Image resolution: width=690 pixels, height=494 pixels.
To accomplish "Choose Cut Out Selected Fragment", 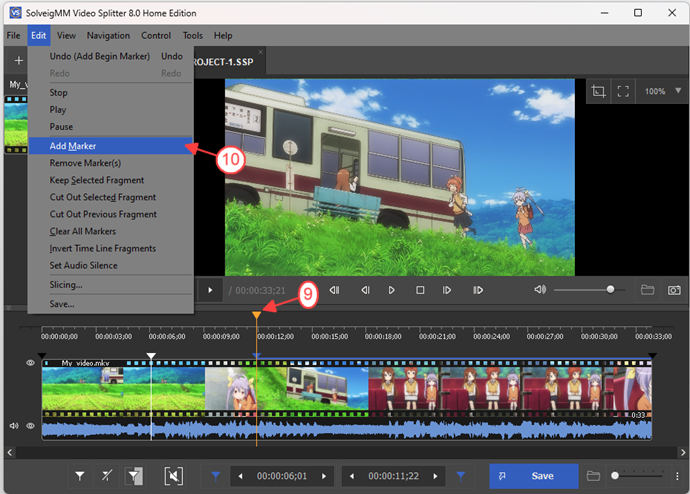I will tap(110, 197).
